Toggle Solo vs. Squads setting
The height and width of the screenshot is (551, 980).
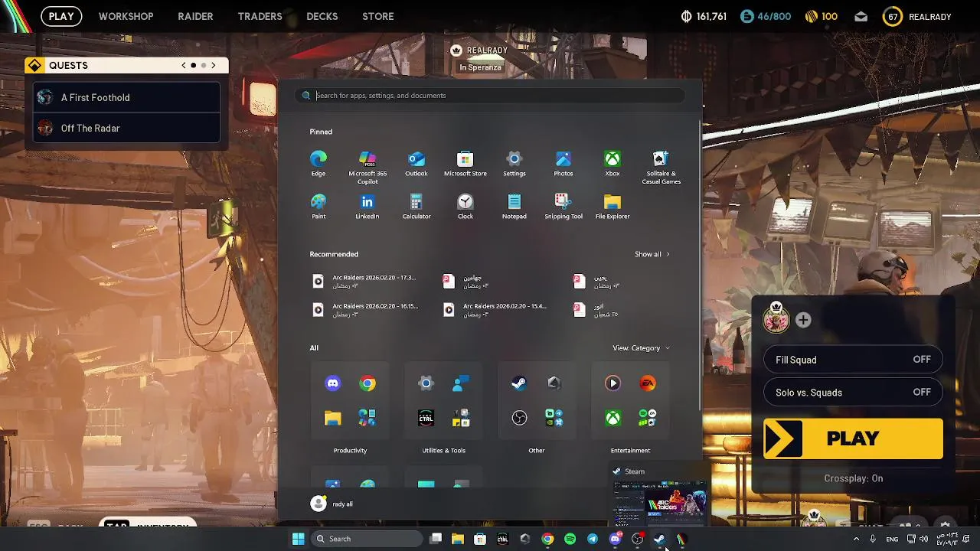pyautogui.click(x=853, y=393)
